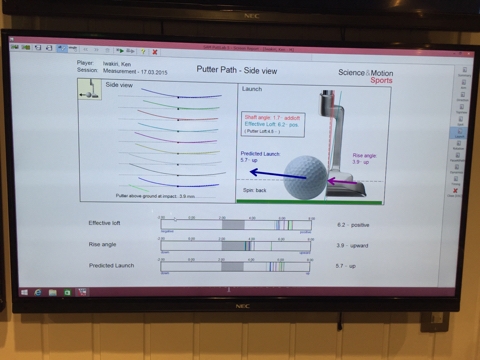Open the Summary report in sidebar
This screenshot has height=360, width=480.
464,72
